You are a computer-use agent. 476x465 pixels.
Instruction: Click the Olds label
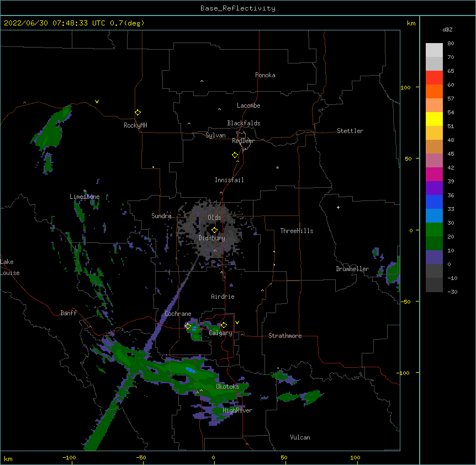click(x=214, y=218)
